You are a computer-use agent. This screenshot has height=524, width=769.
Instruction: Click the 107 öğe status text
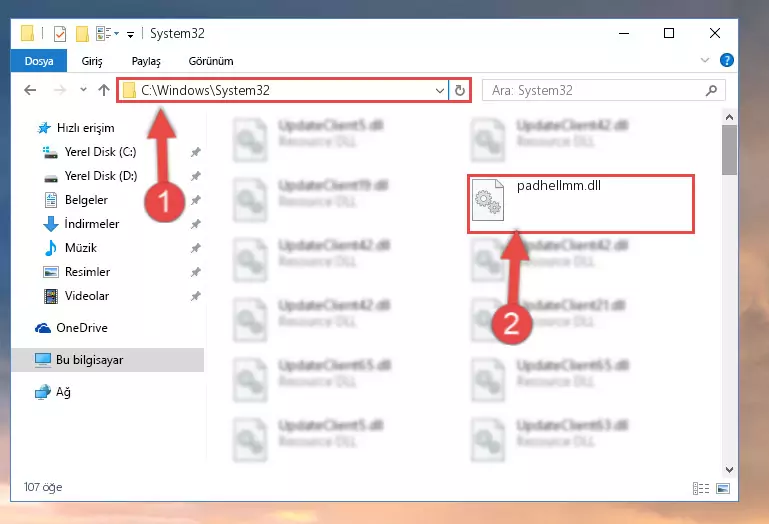(43, 487)
